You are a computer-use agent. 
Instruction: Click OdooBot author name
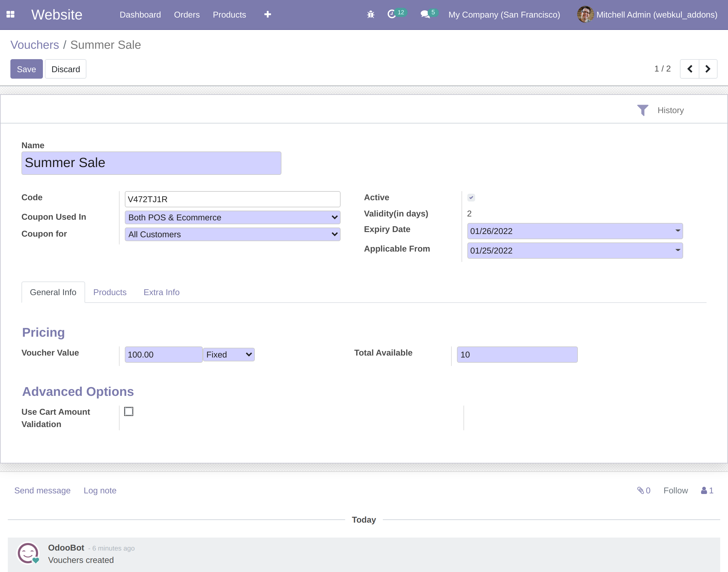click(x=66, y=548)
